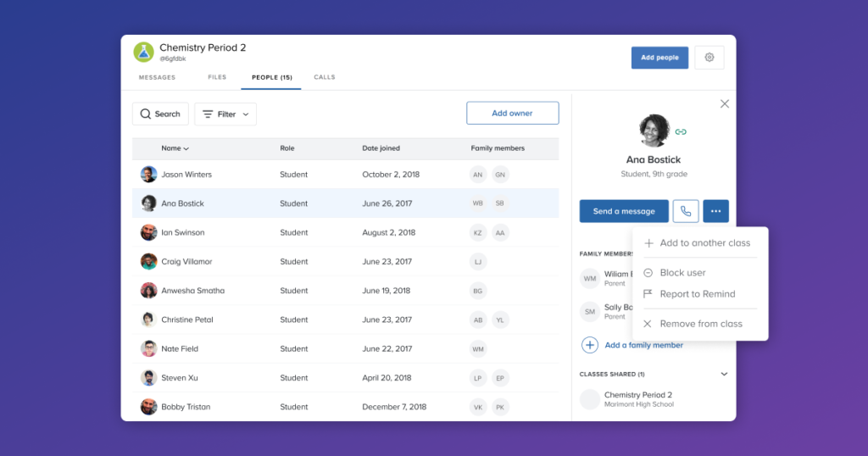The height and width of the screenshot is (456, 868).
Task: Open class settings gear icon
Action: coord(709,58)
